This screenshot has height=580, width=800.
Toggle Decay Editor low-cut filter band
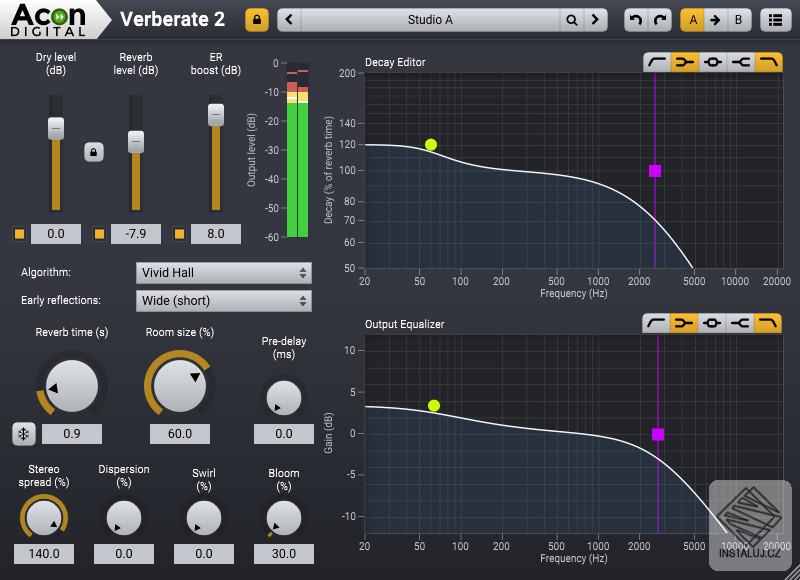[x=657, y=62]
